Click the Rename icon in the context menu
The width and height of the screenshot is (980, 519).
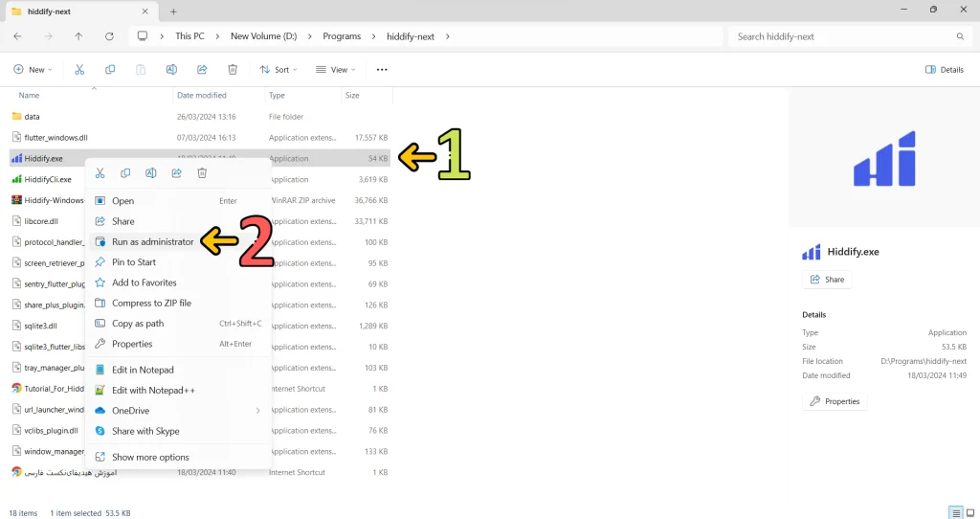point(150,173)
